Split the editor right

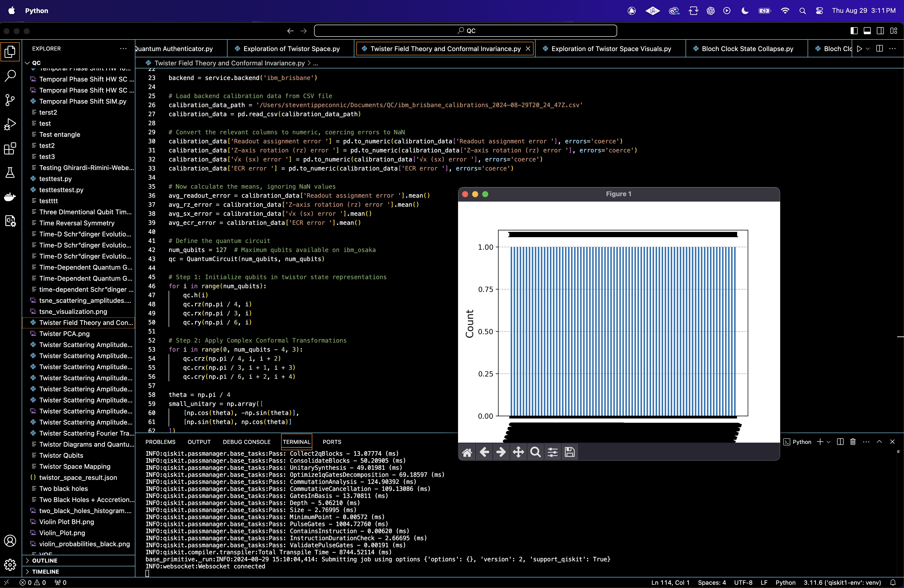point(879,49)
